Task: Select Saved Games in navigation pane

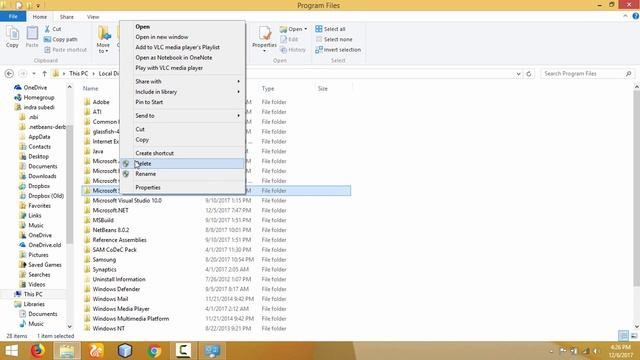Action: [x=44, y=264]
